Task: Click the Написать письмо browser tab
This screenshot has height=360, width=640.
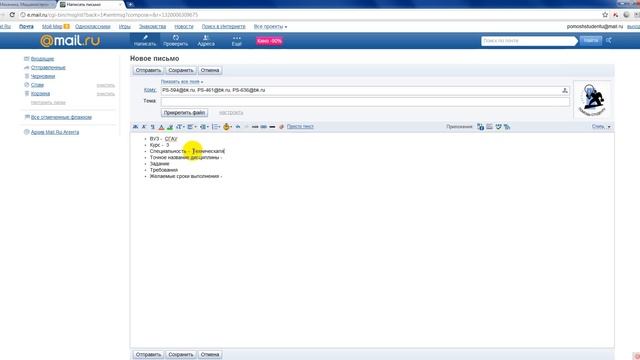Action: [91, 4]
